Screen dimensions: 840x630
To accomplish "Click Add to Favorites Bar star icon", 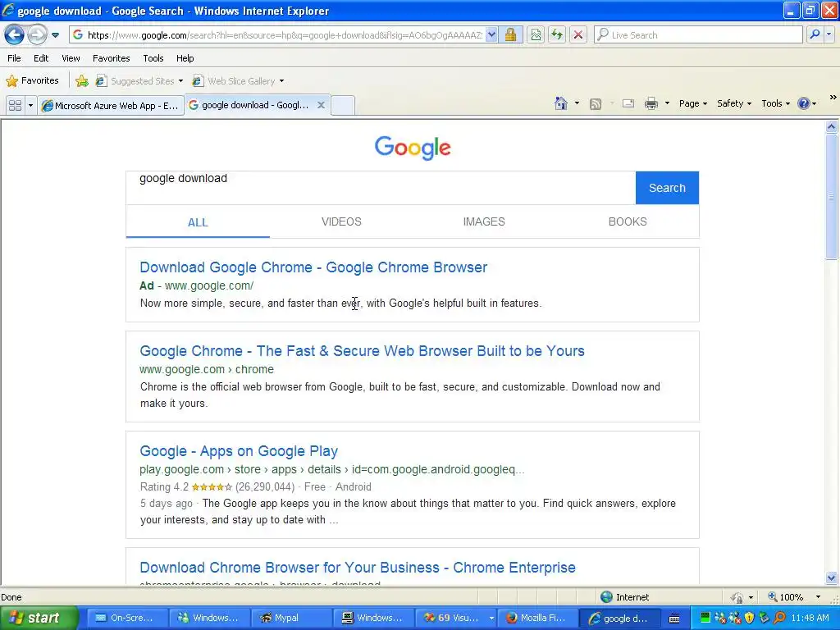I will click(82, 81).
